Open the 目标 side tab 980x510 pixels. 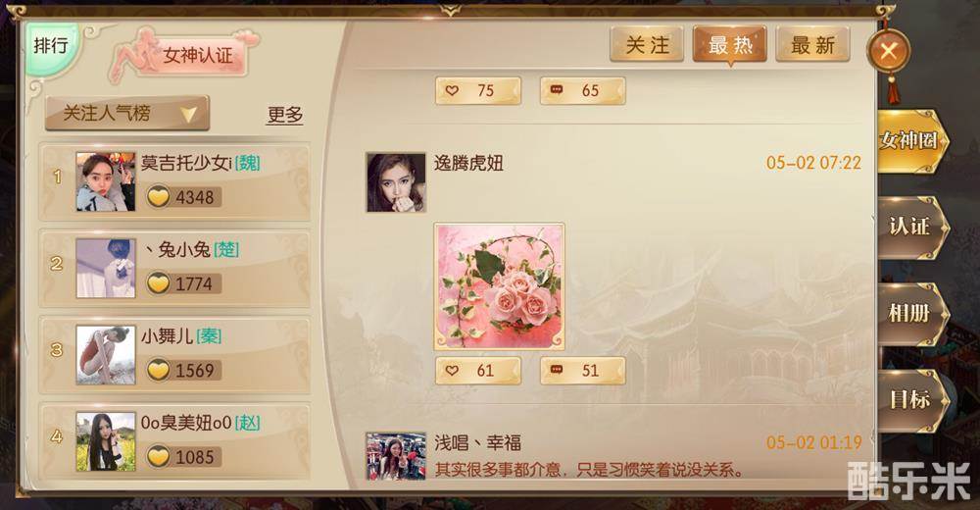[912, 400]
